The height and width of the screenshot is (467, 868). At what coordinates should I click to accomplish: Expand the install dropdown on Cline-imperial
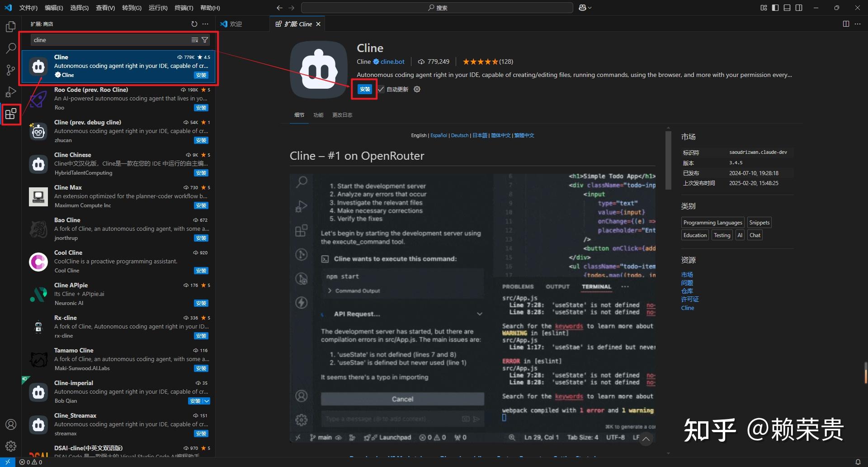207,401
